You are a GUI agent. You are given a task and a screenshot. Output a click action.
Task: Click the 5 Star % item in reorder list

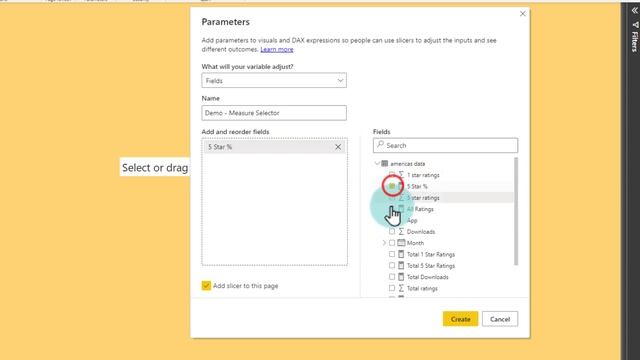pyautogui.click(x=274, y=147)
